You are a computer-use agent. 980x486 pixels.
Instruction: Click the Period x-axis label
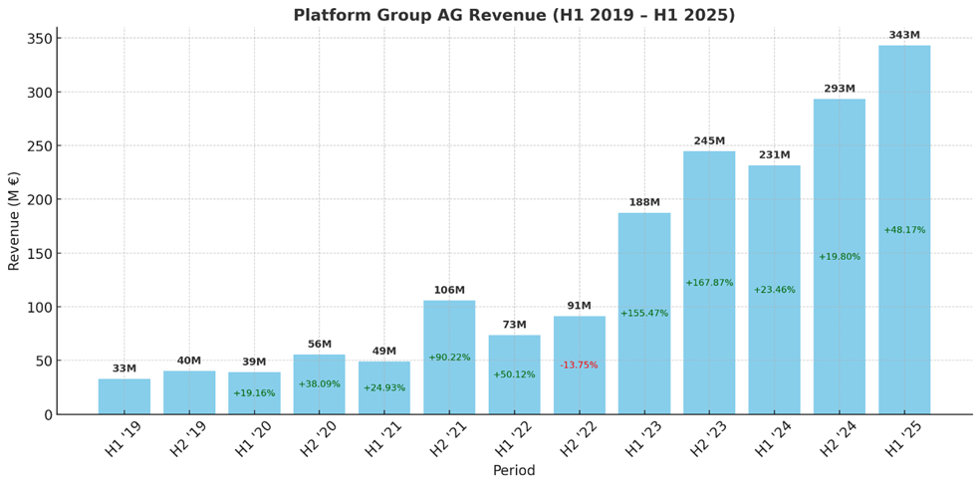click(x=514, y=471)
